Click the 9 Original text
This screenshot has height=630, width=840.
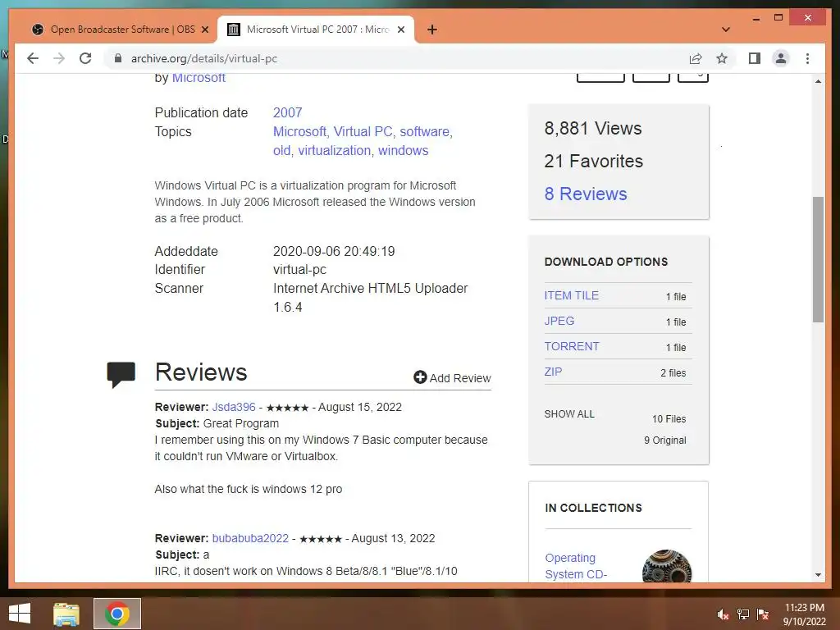click(664, 441)
